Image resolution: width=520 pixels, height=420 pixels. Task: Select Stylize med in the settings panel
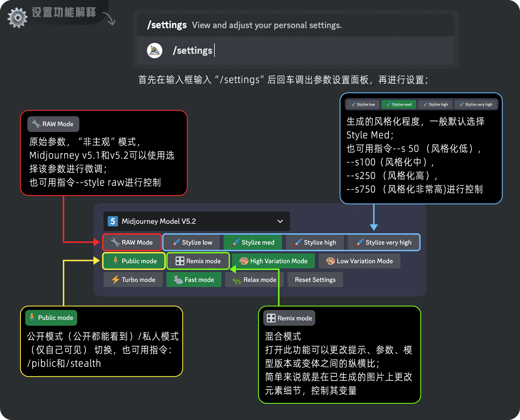coord(253,242)
